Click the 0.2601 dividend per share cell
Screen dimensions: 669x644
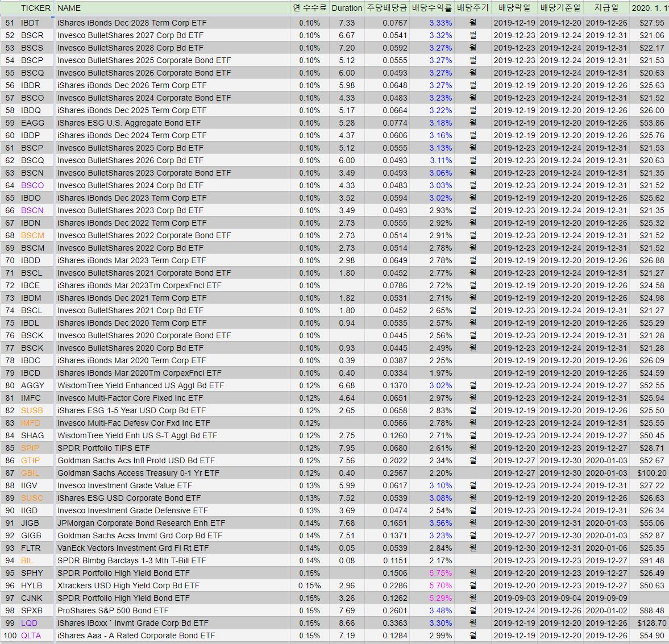pos(387,610)
